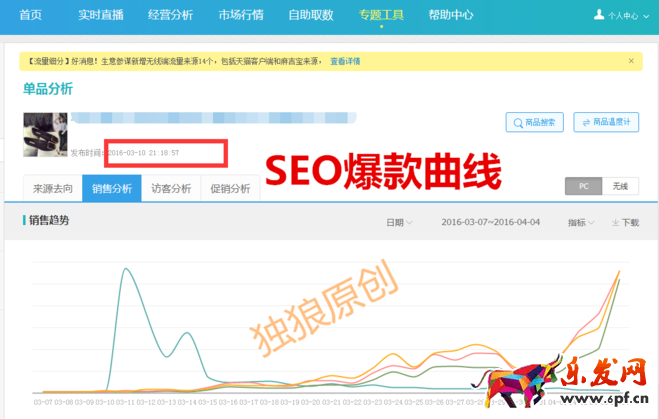Switch to the 来源去向 tab
The height and width of the screenshot is (419, 659).
pyautogui.click(x=52, y=188)
